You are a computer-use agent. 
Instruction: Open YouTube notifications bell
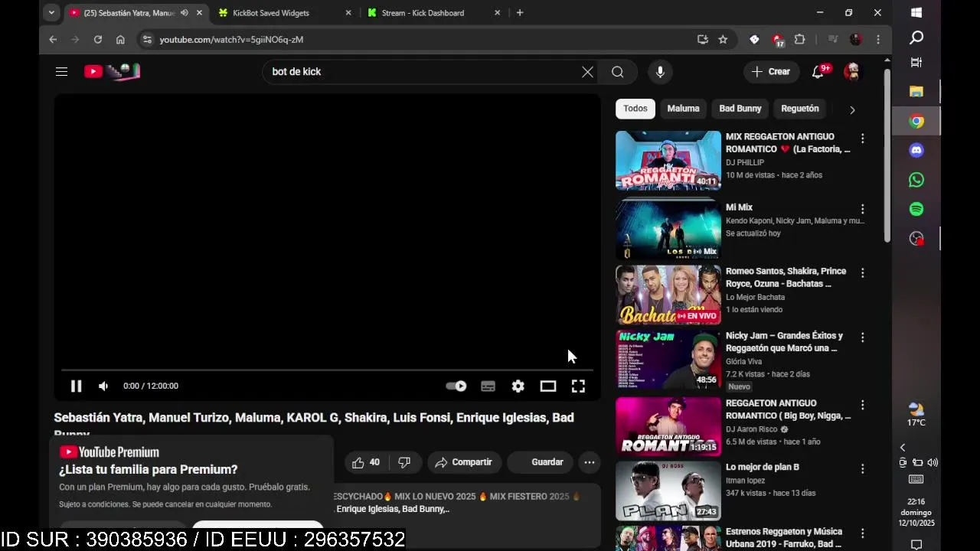tap(818, 71)
